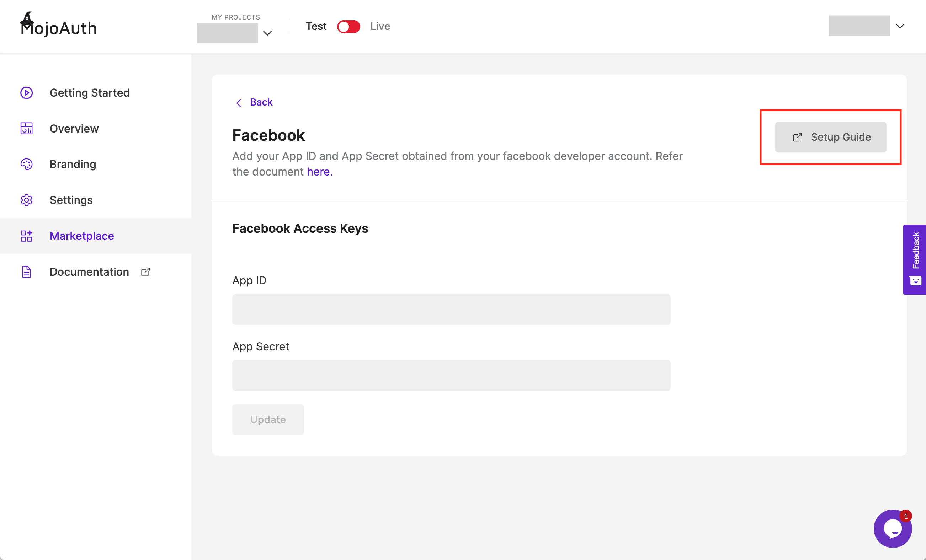The image size is (926, 560).
Task: Click the Marketplace grid icon
Action: 26,236
